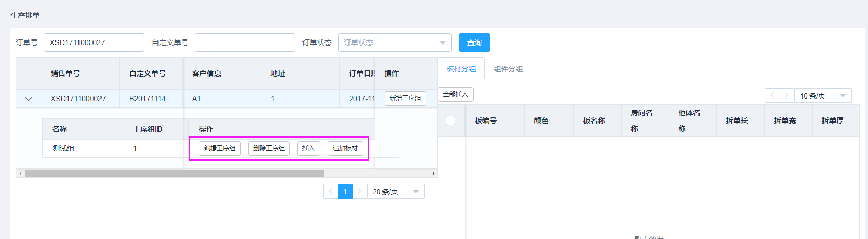Go to next page in order list pagination
This screenshot has width=868, height=239.
(359, 192)
